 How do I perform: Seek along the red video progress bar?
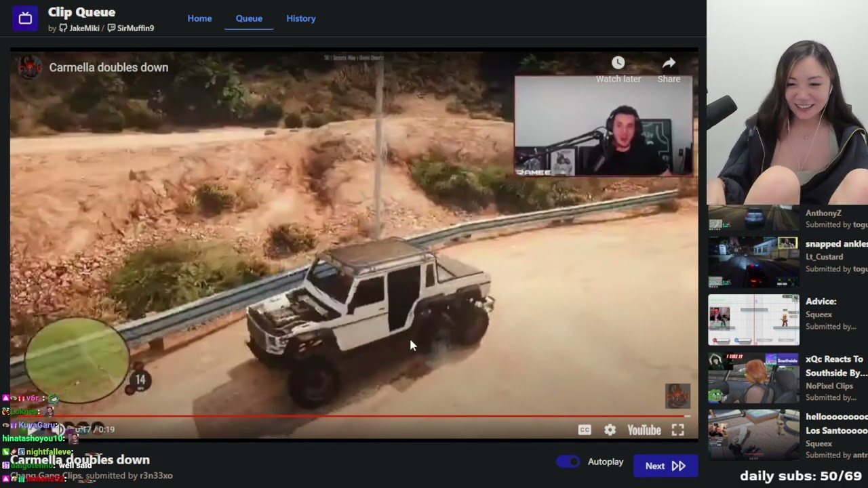(x=351, y=416)
